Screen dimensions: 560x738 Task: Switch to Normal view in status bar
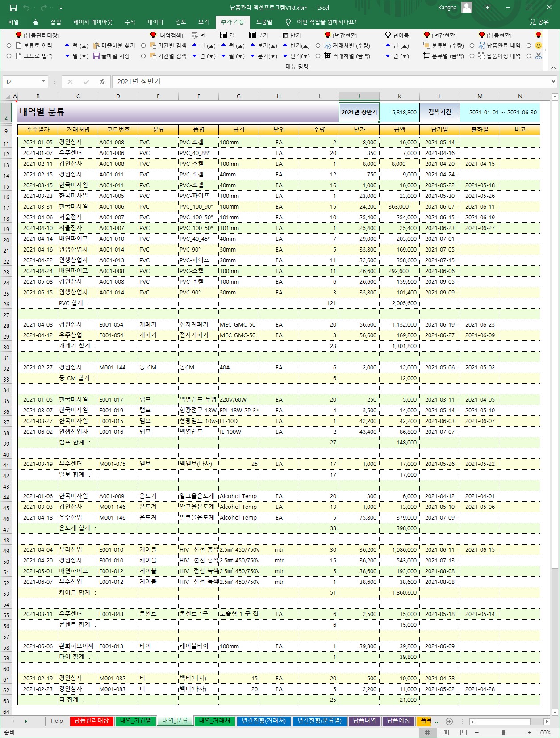(427, 733)
